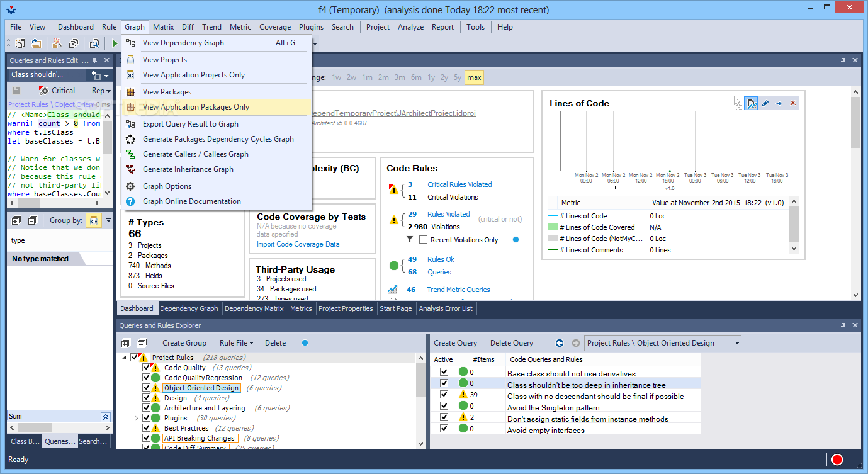Switch to the Analysis Error List tab
This screenshot has width=868, height=474.
click(x=446, y=308)
